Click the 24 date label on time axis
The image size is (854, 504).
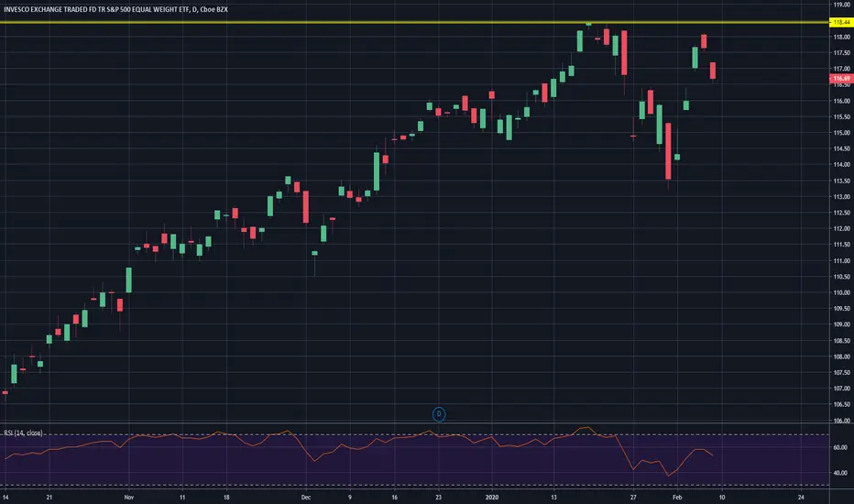tap(801, 497)
